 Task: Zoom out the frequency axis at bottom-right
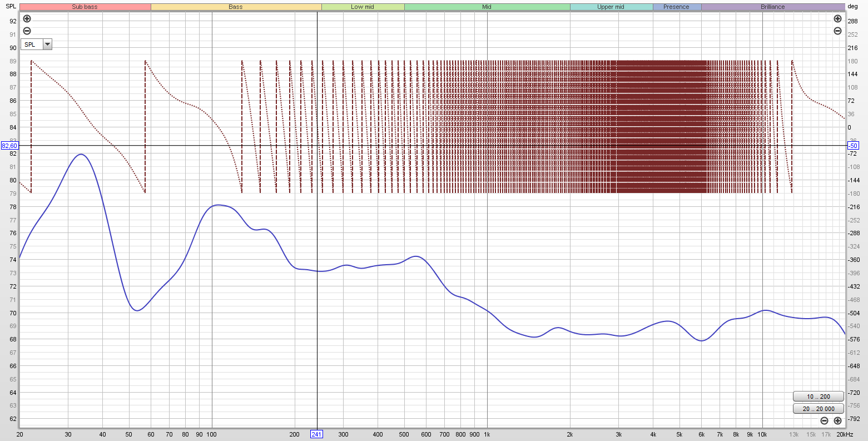(x=824, y=421)
